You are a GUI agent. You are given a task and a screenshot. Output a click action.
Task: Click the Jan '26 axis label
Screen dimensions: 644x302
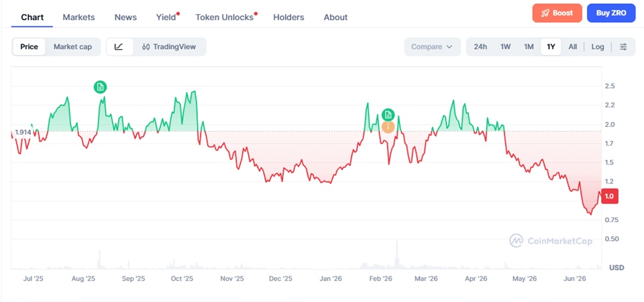[x=331, y=279]
